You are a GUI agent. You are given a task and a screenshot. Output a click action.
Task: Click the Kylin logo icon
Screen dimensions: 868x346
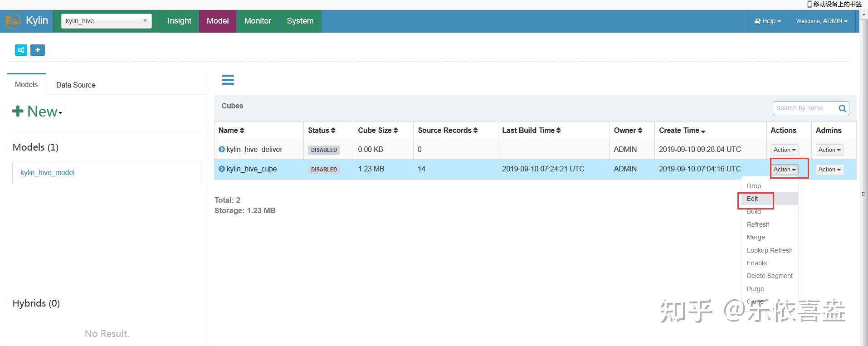click(x=12, y=21)
